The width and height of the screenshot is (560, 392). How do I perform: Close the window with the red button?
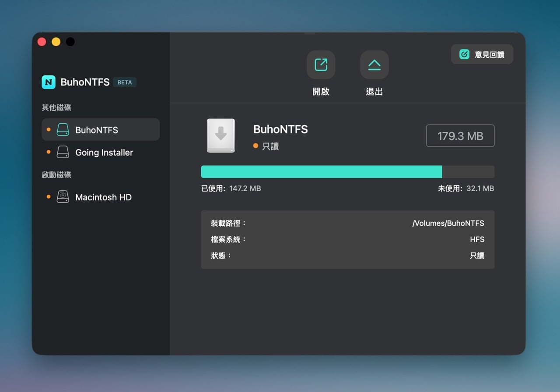click(42, 42)
